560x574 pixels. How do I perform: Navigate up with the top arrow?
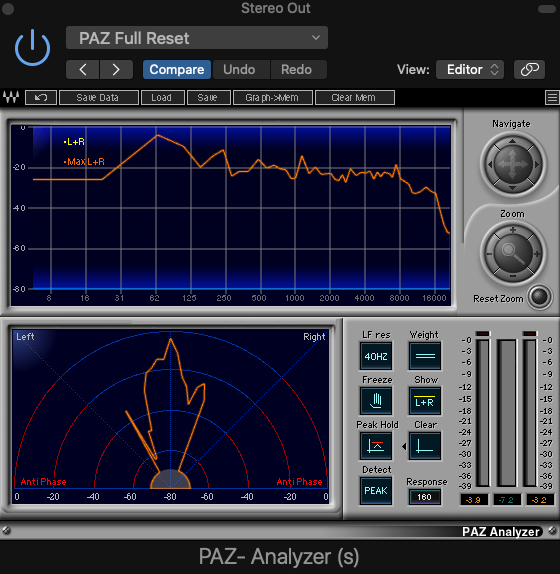tap(512, 141)
